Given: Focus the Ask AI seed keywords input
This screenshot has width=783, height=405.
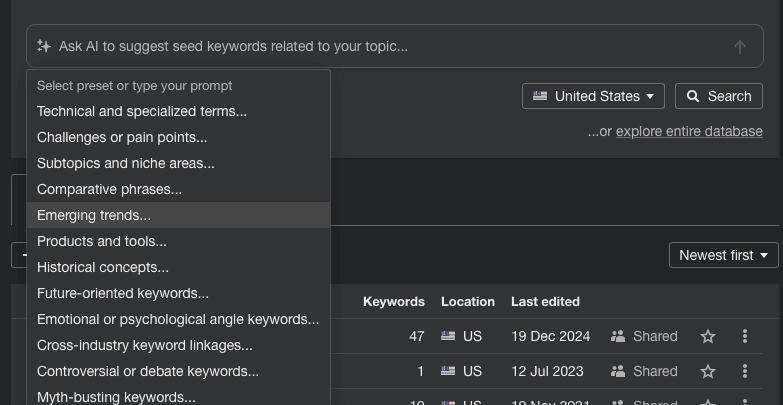Looking at the screenshot, I should (x=380, y=46).
